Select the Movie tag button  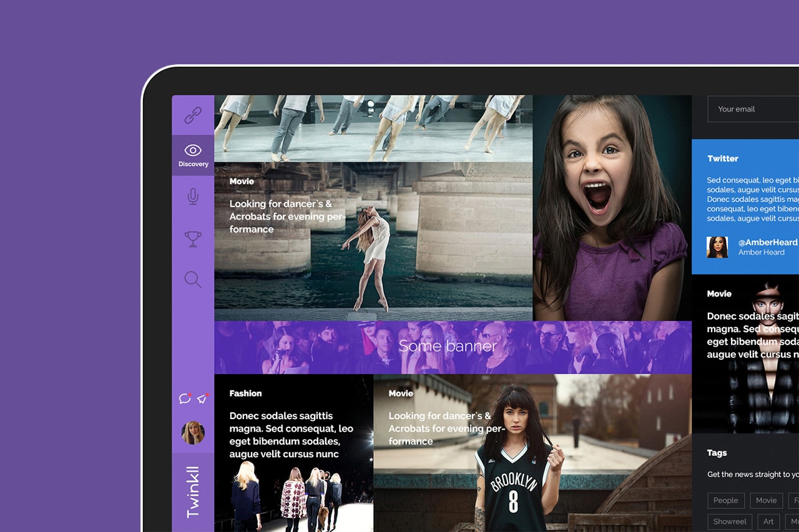point(767,500)
